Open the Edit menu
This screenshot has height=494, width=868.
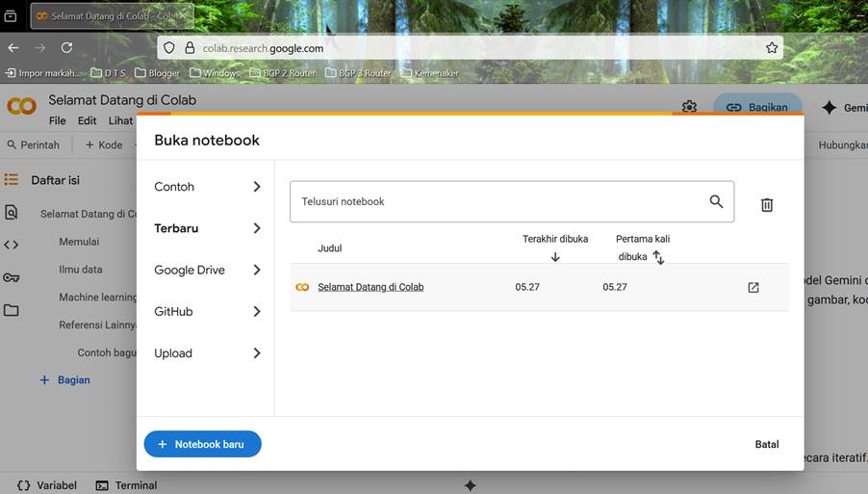pyautogui.click(x=87, y=120)
